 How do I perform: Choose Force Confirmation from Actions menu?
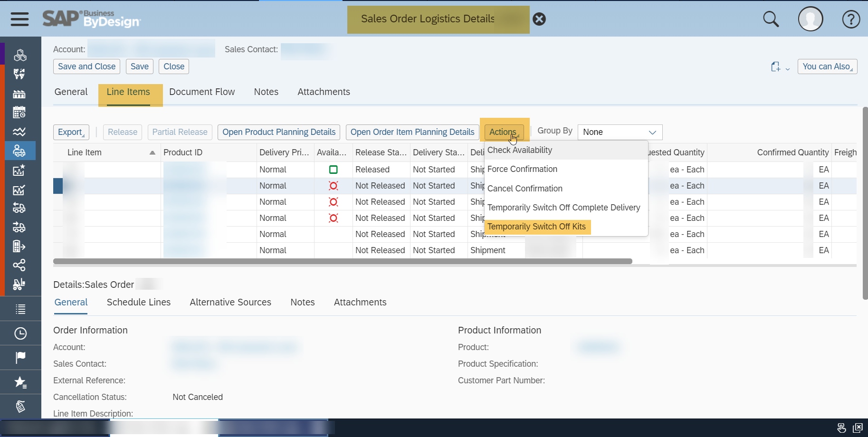pyautogui.click(x=566, y=169)
